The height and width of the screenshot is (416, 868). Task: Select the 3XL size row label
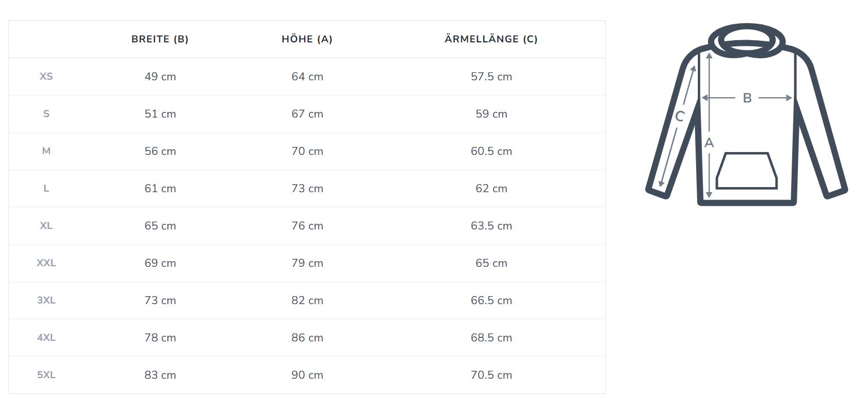[46, 300]
